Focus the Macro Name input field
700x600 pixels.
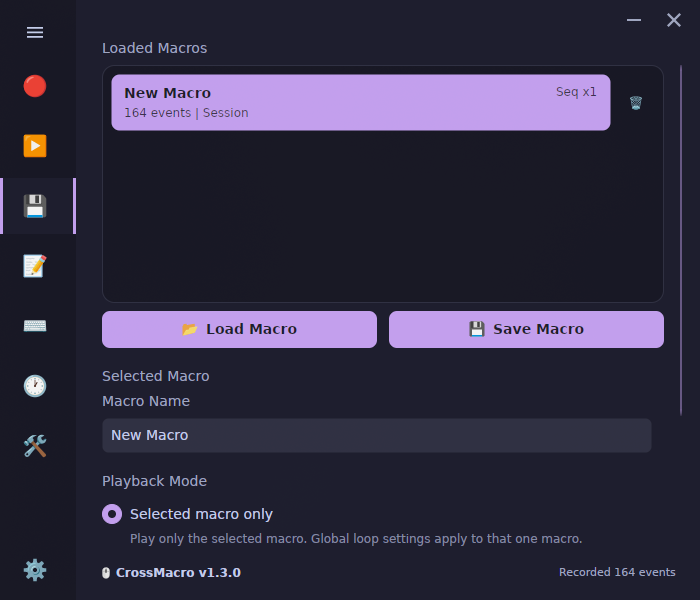point(377,435)
